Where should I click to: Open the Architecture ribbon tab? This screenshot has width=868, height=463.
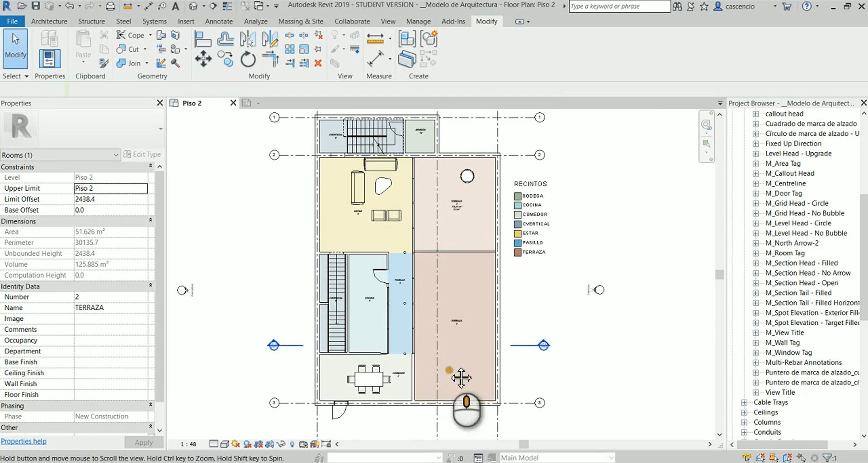click(x=49, y=21)
